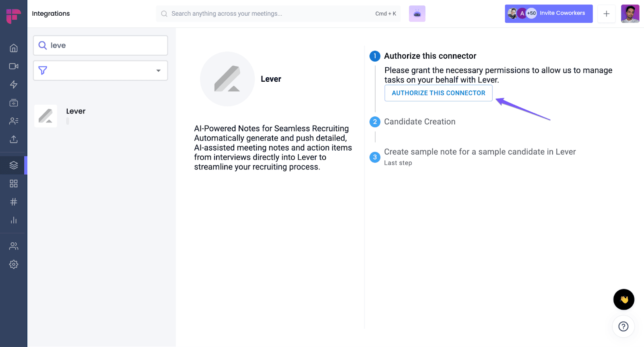Screen dimensions: 644x347
Task: Open the video camera meetings icon
Action: [14, 66]
